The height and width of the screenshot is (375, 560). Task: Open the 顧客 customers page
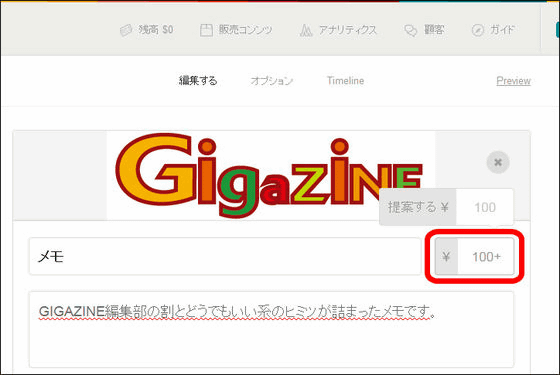click(424, 30)
